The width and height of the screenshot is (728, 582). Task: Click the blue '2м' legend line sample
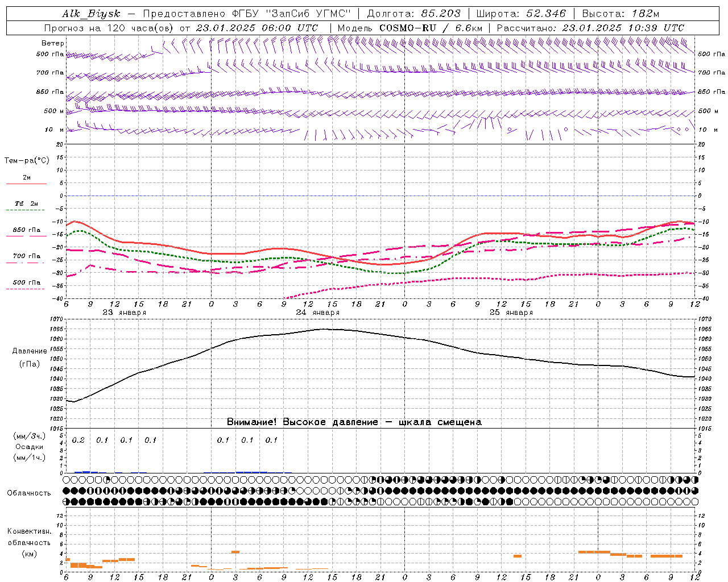[26, 184]
